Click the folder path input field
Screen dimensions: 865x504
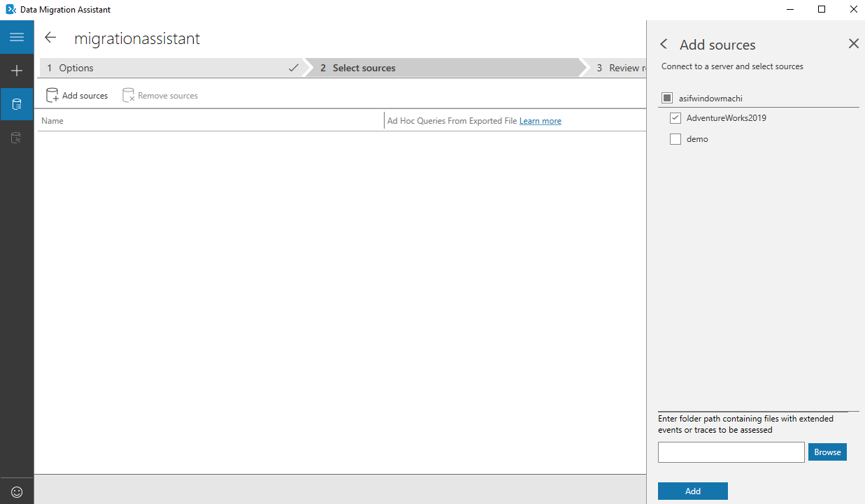(x=731, y=452)
